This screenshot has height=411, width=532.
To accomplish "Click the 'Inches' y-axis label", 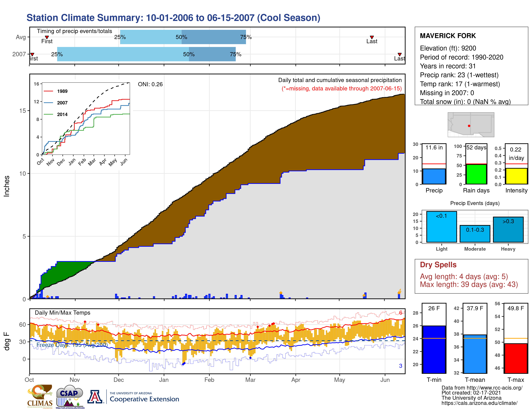I will pos(7,186).
